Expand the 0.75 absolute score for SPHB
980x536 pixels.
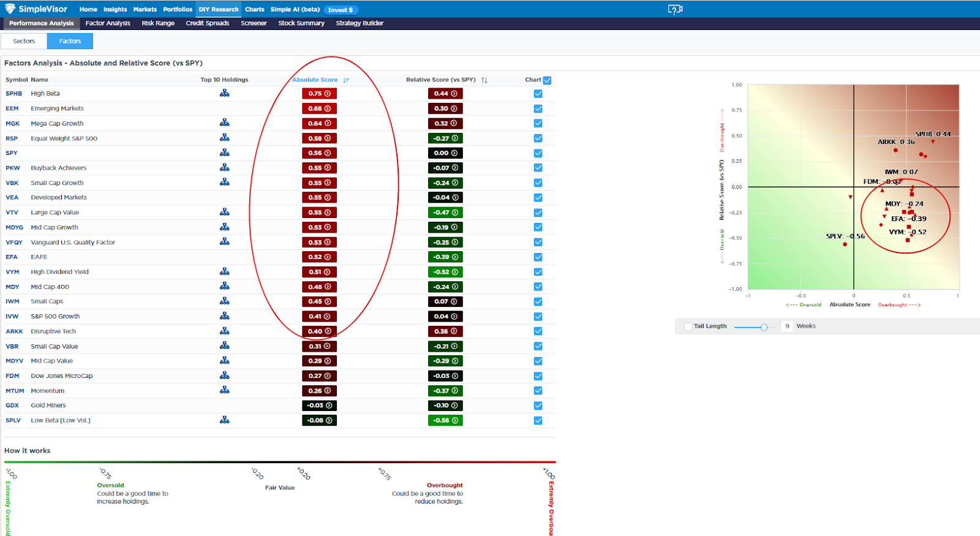(319, 94)
